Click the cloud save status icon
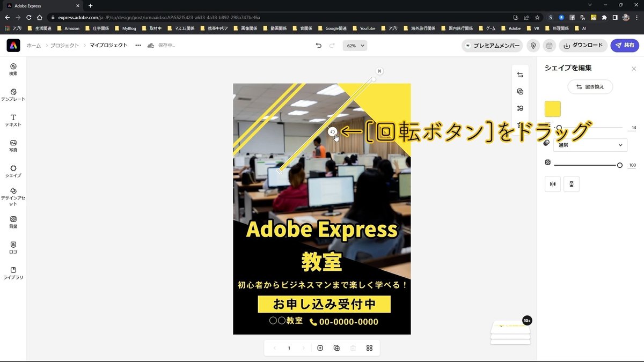This screenshot has height=362, width=644. point(150,46)
